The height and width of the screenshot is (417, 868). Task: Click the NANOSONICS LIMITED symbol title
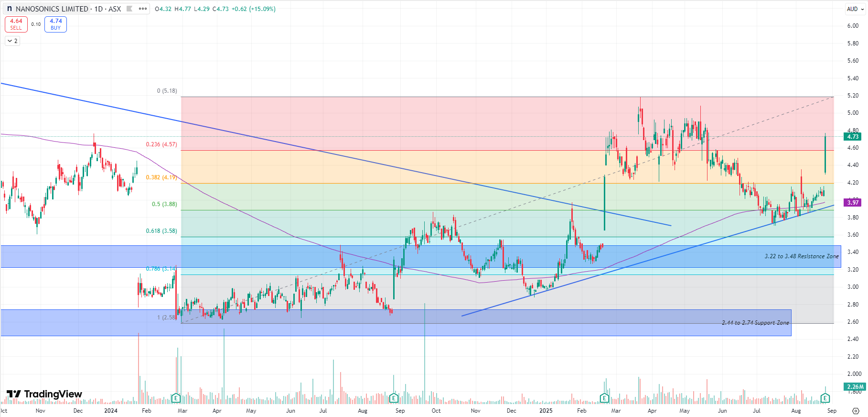coord(52,9)
